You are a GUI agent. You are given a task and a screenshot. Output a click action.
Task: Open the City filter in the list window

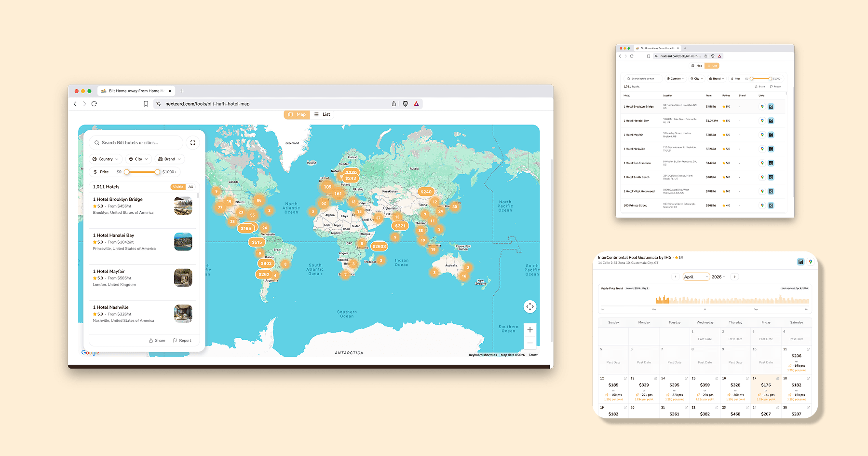[696, 79]
